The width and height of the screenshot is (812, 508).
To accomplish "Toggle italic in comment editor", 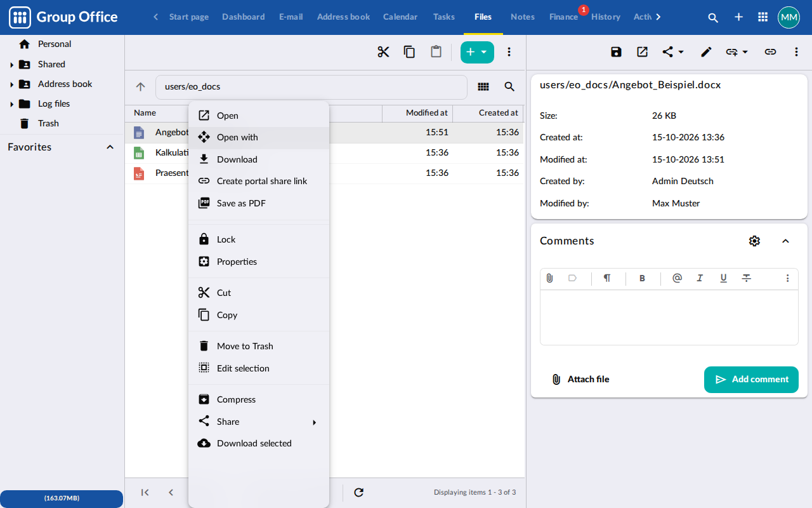I will [700, 278].
